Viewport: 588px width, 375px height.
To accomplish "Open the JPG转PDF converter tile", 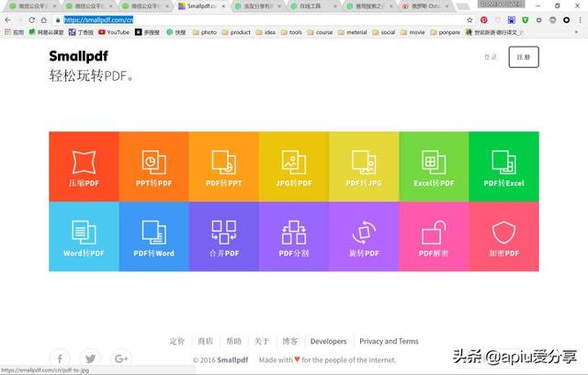I will (294, 166).
